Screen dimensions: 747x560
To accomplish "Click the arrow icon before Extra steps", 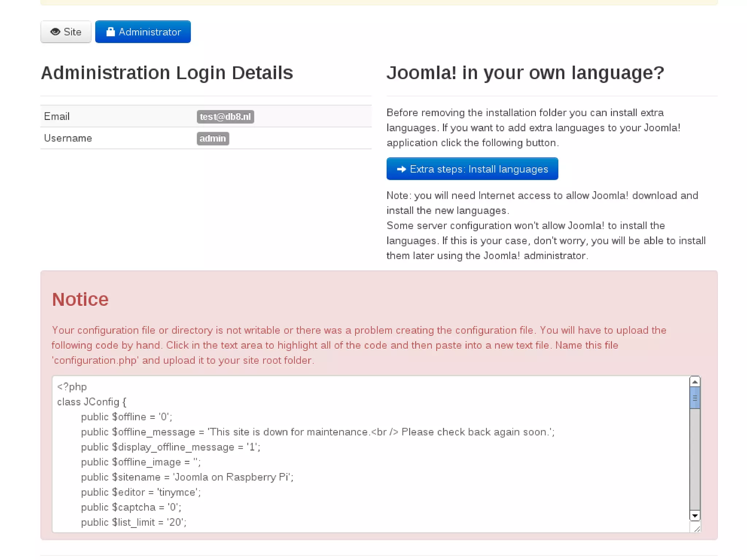I will click(401, 169).
